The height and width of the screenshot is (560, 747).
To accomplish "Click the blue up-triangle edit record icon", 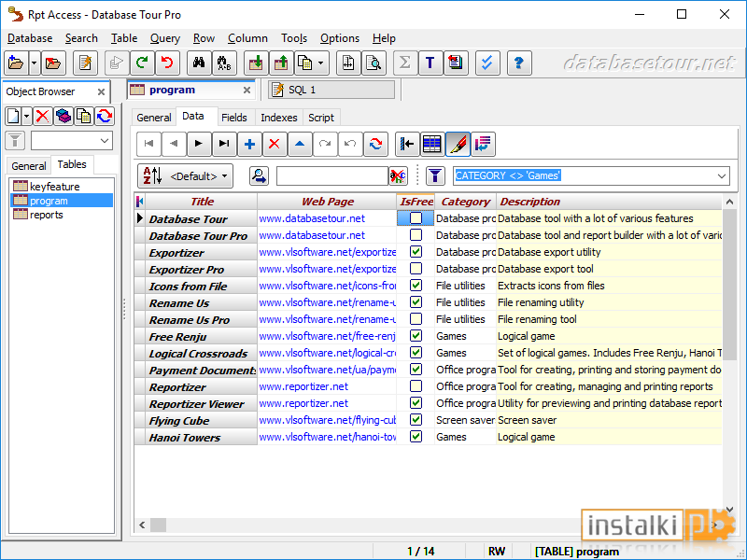I will [x=300, y=144].
